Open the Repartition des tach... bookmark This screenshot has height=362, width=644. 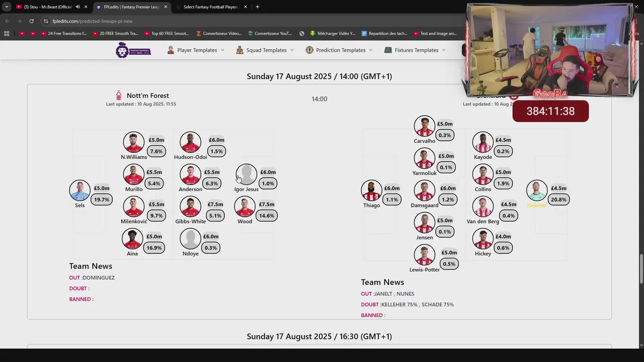pos(385,34)
